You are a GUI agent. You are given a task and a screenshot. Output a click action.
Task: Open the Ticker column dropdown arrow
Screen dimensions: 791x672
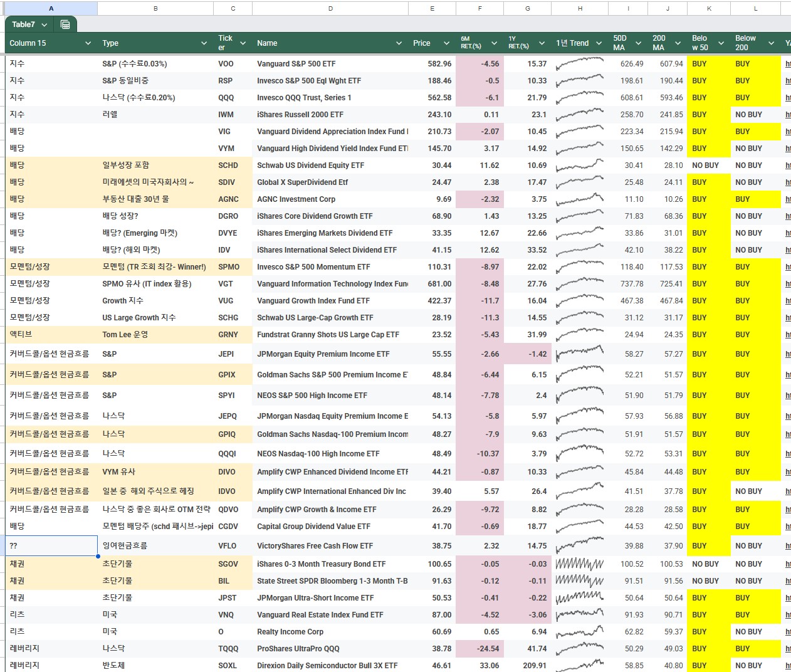(x=243, y=43)
